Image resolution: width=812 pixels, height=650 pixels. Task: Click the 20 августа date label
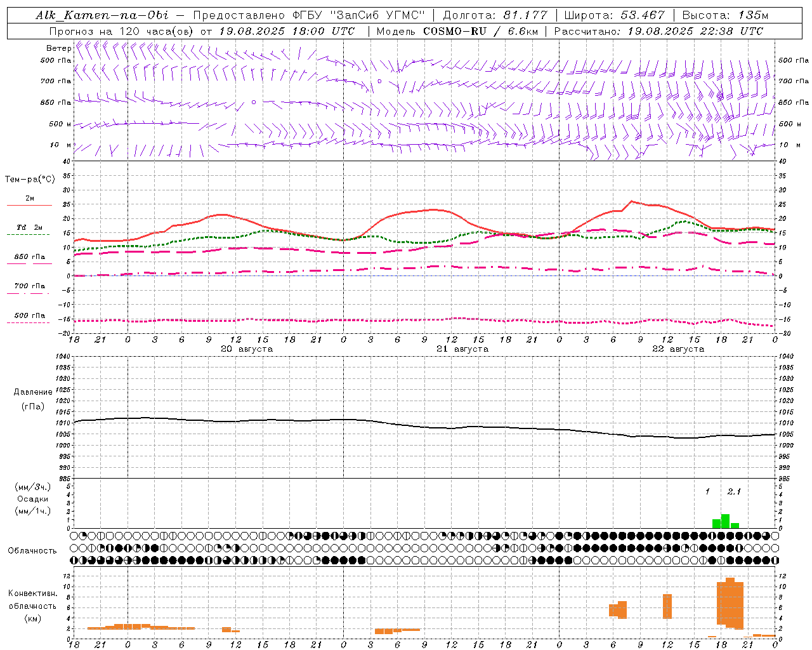pos(247,349)
